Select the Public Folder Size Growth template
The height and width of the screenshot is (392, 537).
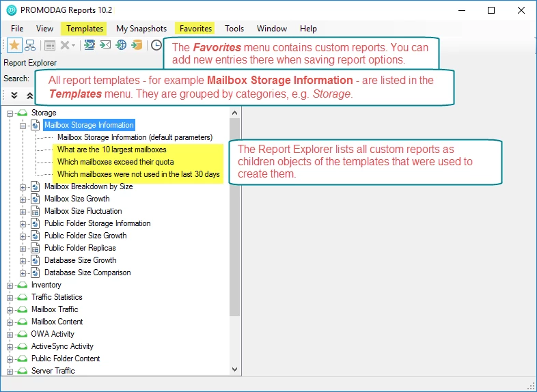pos(85,236)
